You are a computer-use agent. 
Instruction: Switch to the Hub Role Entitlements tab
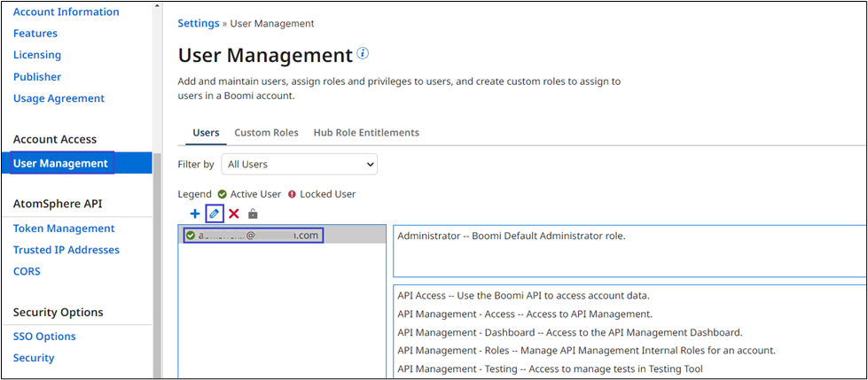(x=366, y=133)
